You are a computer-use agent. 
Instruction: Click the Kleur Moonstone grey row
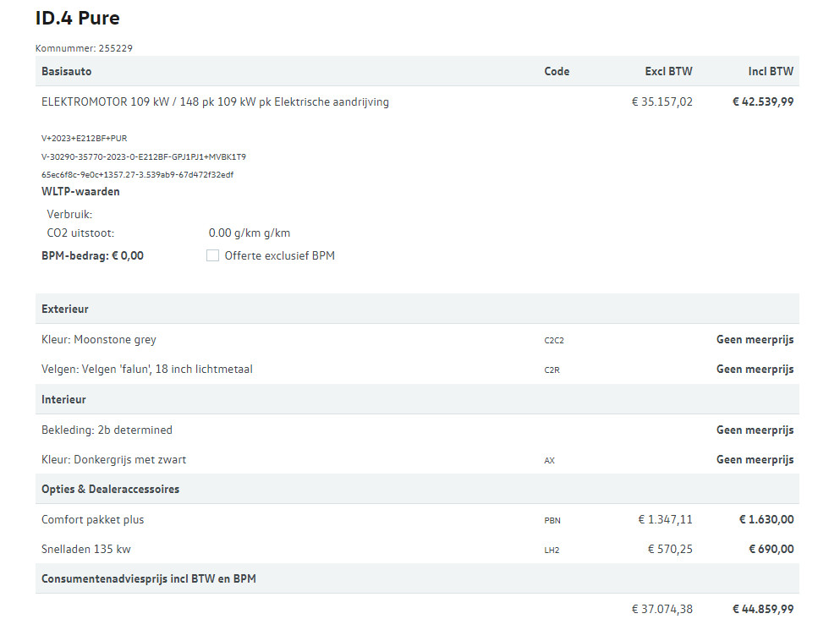click(417, 340)
